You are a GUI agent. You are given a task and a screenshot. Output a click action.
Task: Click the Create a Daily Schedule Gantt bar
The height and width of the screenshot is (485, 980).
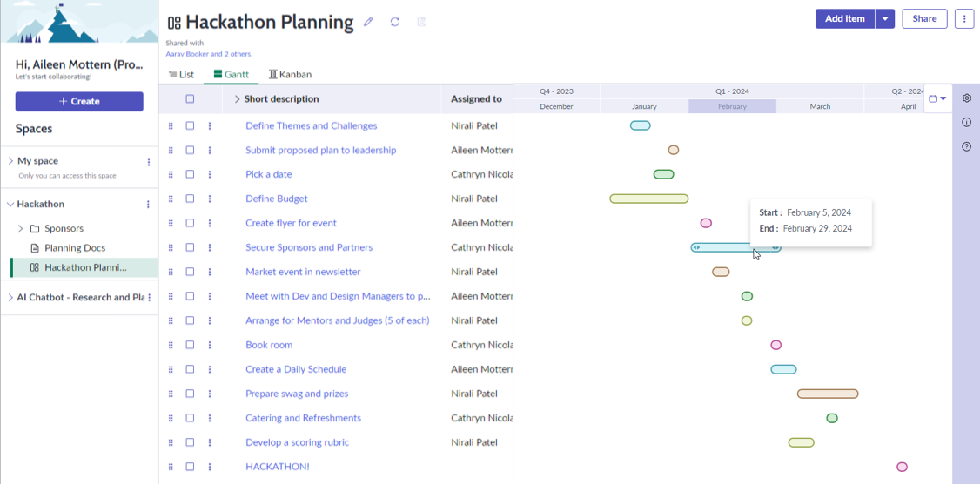(783, 369)
